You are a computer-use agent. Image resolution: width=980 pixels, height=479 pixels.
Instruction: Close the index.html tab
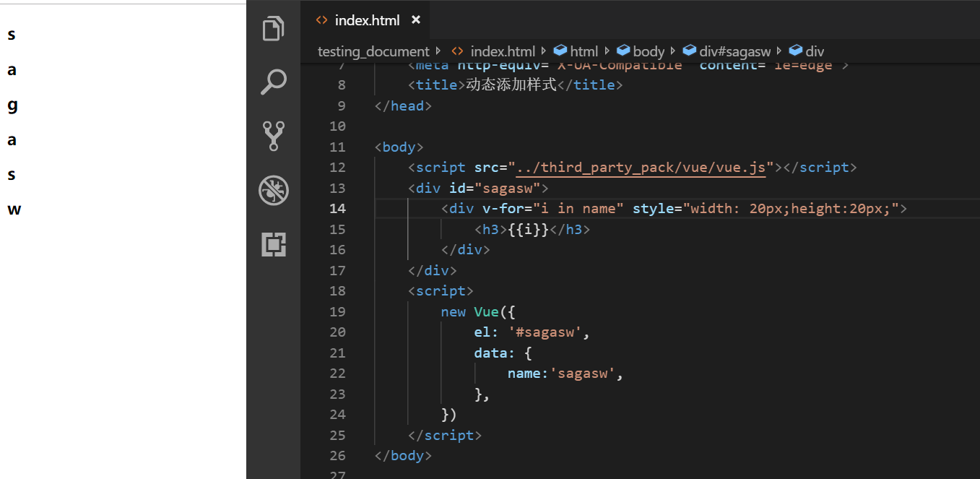point(416,20)
